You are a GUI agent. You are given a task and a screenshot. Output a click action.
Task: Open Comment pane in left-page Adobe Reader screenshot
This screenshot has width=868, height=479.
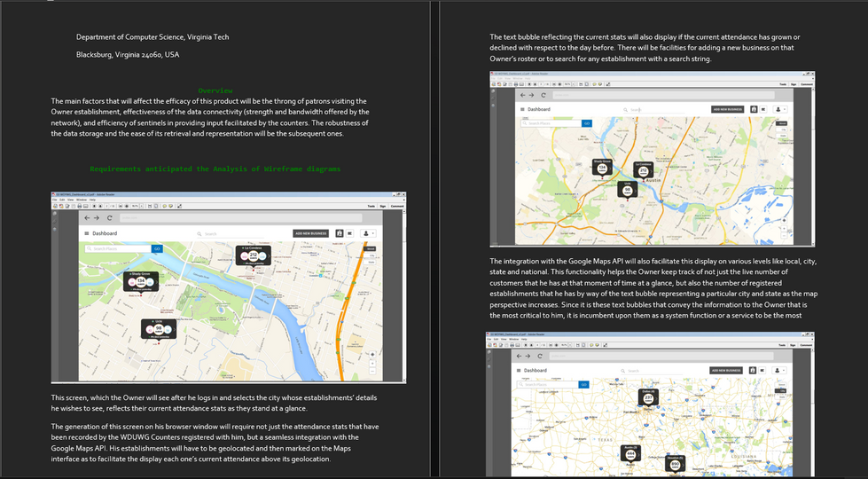tap(397, 206)
